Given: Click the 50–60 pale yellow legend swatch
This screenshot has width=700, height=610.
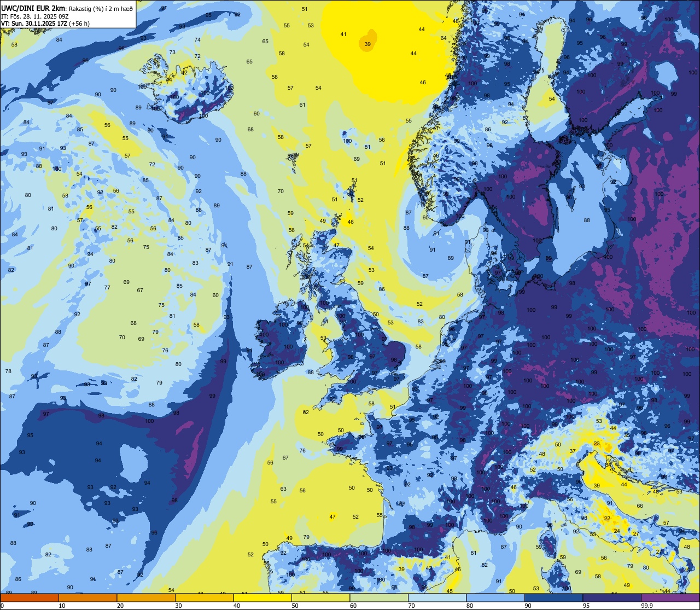Looking at the screenshot, I should 320,597.
